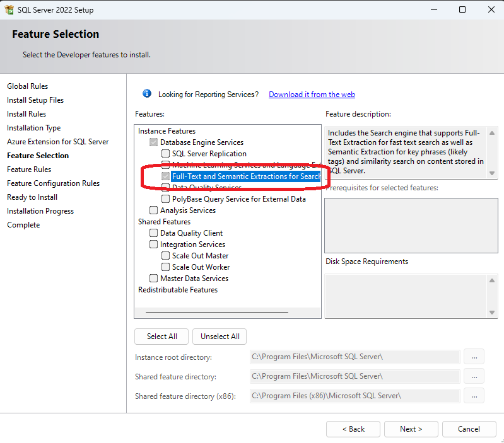The width and height of the screenshot is (504, 443).
Task: Click the Unselect All button
Action: 220,337
